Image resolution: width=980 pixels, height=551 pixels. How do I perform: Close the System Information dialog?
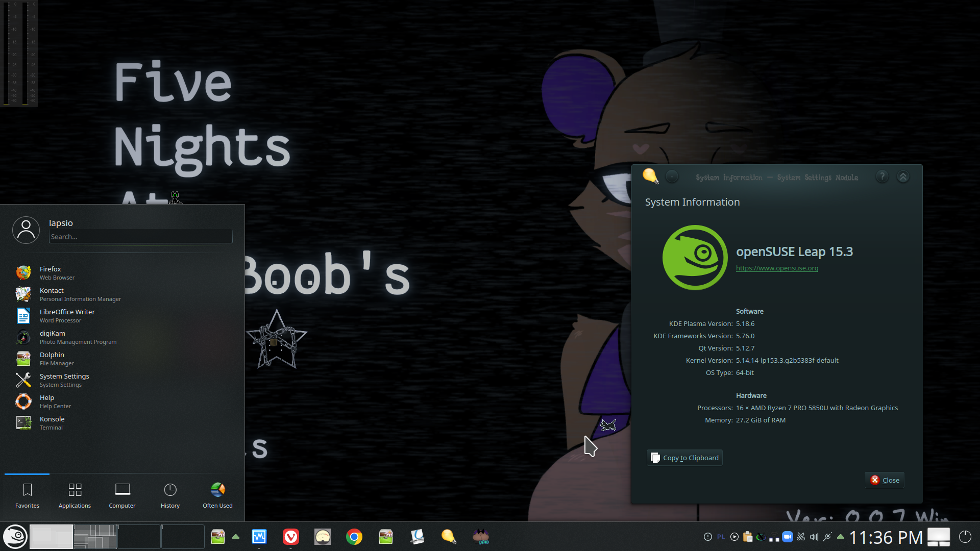click(885, 480)
